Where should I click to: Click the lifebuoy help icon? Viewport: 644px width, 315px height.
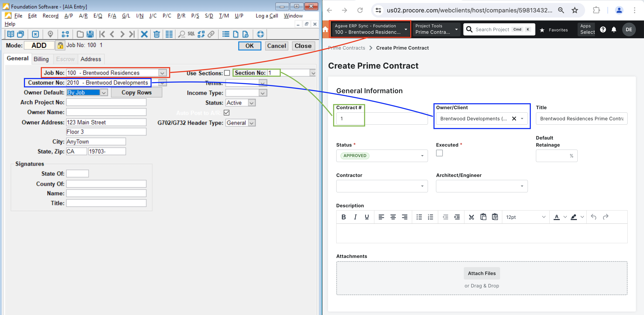click(261, 34)
